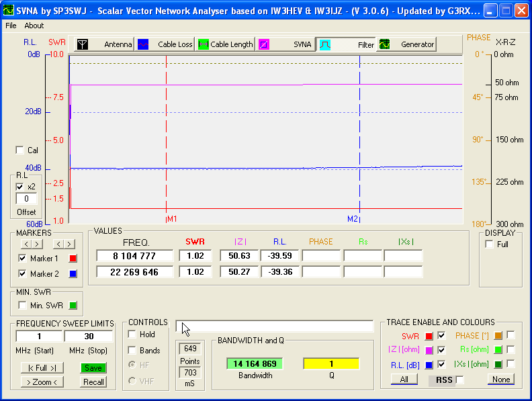Image resolution: width=532 pixels, height=401 pixels.
Task: Open Cable Length measurement mode
Action: (204, 44)
